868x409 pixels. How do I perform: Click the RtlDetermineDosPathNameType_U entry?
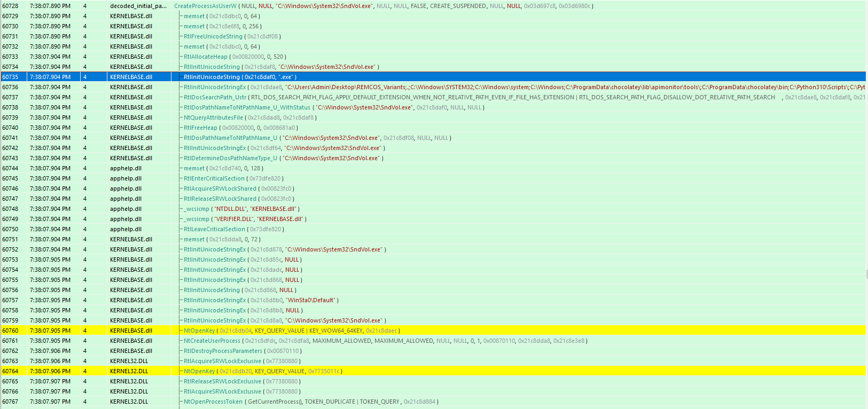(230, 158)
